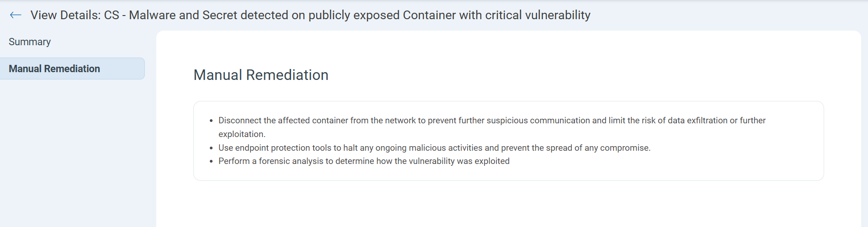Select the Use endpoint protection tools bullet text

pos(434,148)
